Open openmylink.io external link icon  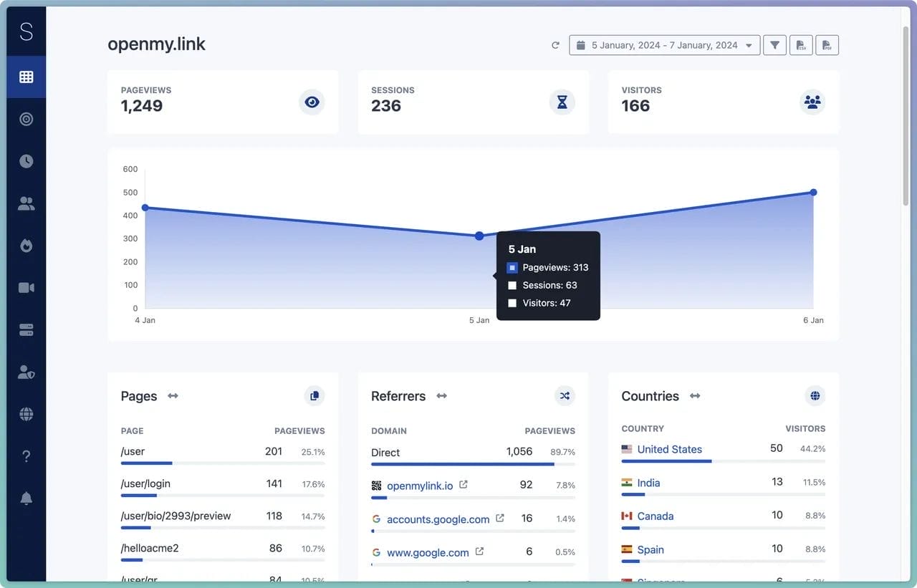coord(464,485)
